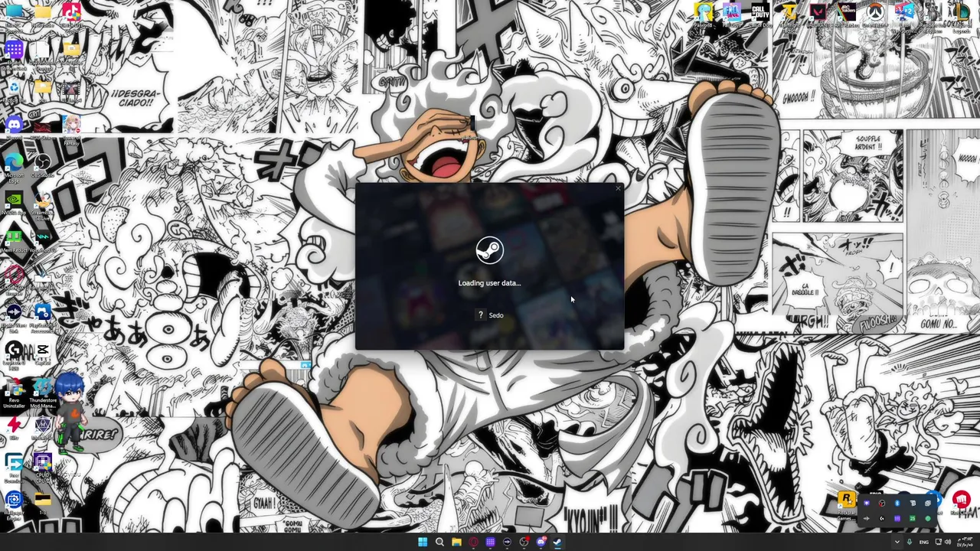Screen dimensions: 980x551
Task: Open Blitz desktop shortcut
Action: point(14,427)
